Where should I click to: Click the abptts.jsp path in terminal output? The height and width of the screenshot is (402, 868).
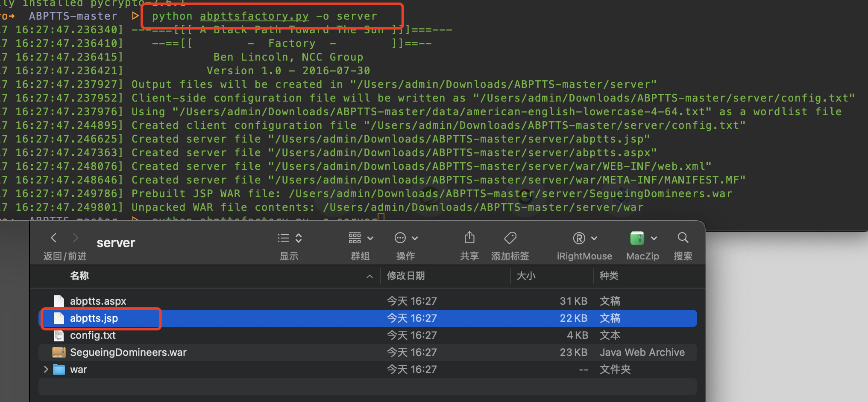(x=459, y=139)
